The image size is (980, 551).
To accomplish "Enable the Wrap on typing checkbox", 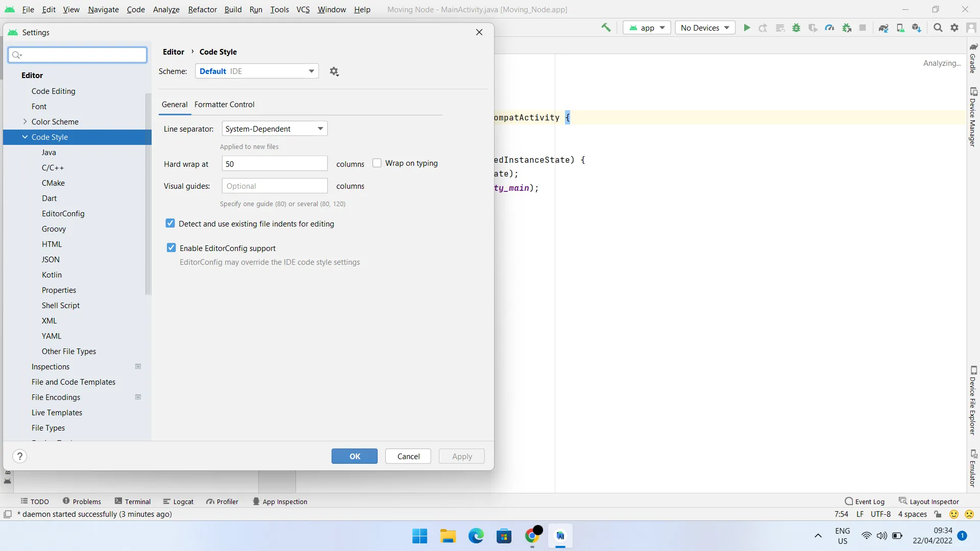I will pos(377,163).
